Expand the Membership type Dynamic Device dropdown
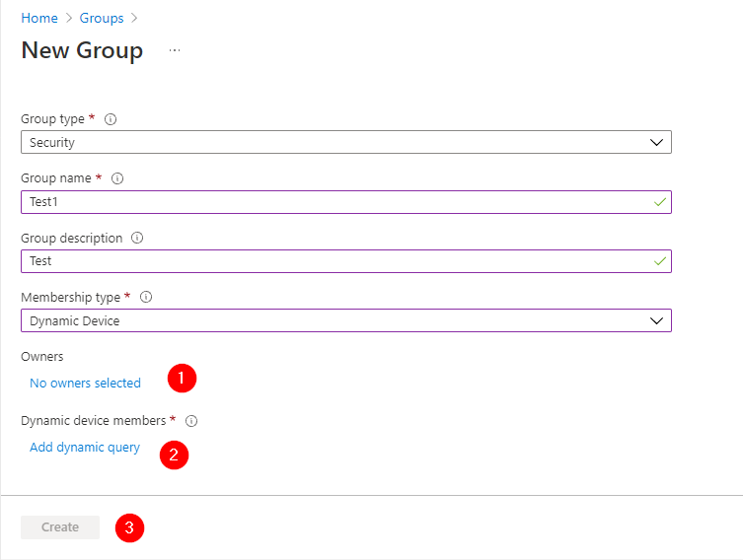The height and width of the screenshot is (560, 743). (345, 320)
